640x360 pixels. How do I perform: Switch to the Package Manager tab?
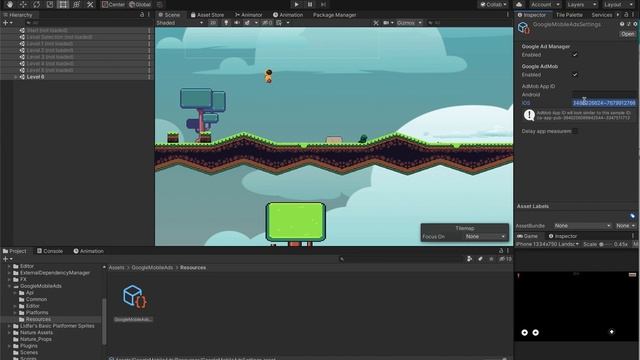click(334, 15)
